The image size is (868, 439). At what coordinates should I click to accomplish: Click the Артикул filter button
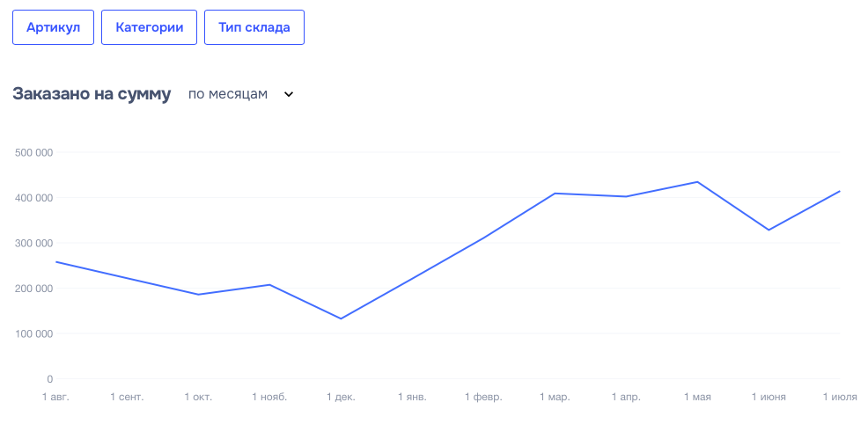(53, 27)
